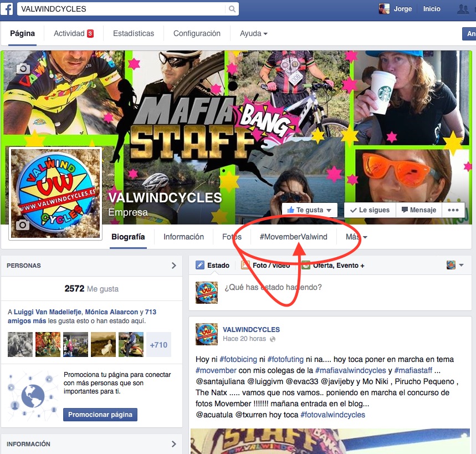476x454 pixels.
Task: Click VALWINDCYCLES avatar in the status composer
Action: pos(207,293)
